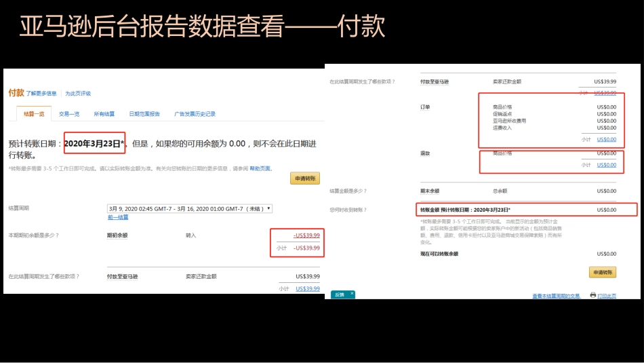The height and width of the screenshot is (363, 644).
Task: Click the 您何时收到转账？ question text
Action: coord(348,210)
